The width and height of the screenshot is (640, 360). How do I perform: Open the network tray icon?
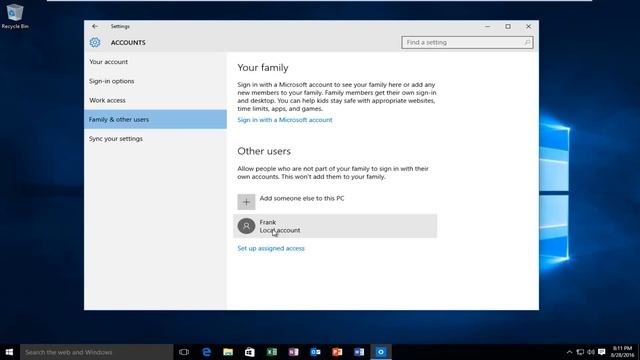(x=580, y=352)
